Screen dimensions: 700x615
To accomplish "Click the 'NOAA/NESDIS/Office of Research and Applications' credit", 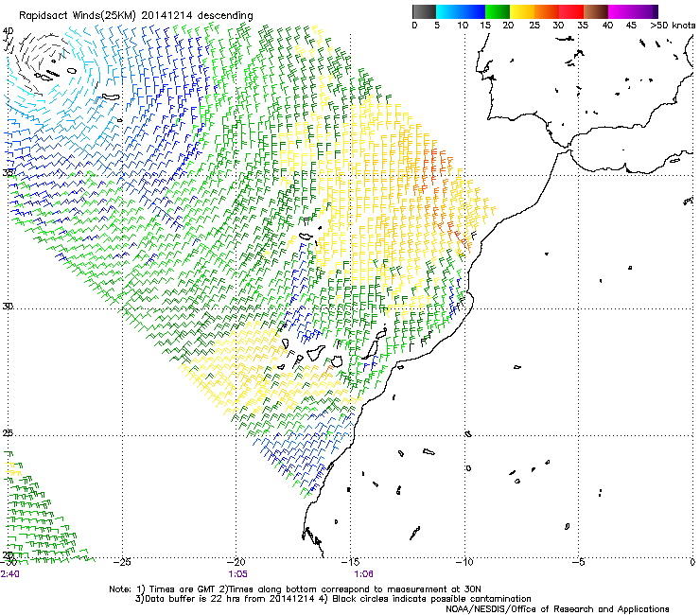I will tap(557, 609).
